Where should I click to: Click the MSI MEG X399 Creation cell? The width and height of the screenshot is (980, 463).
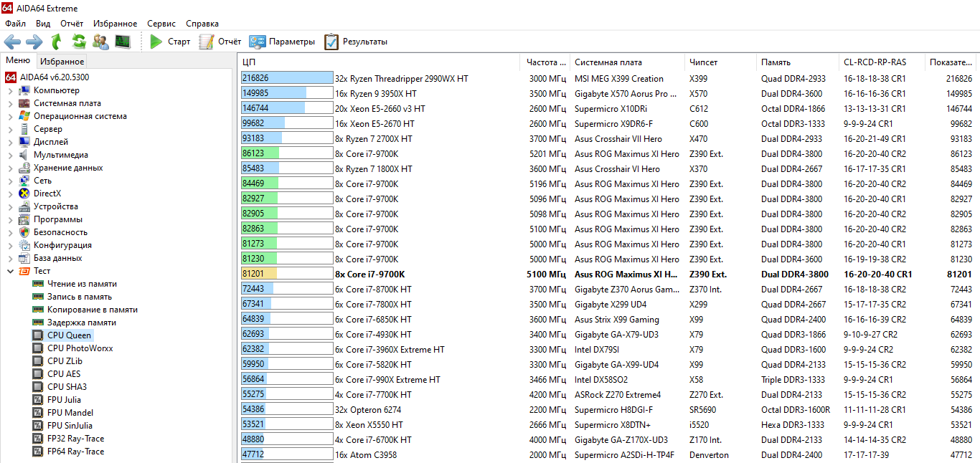[x=619, y=79]
